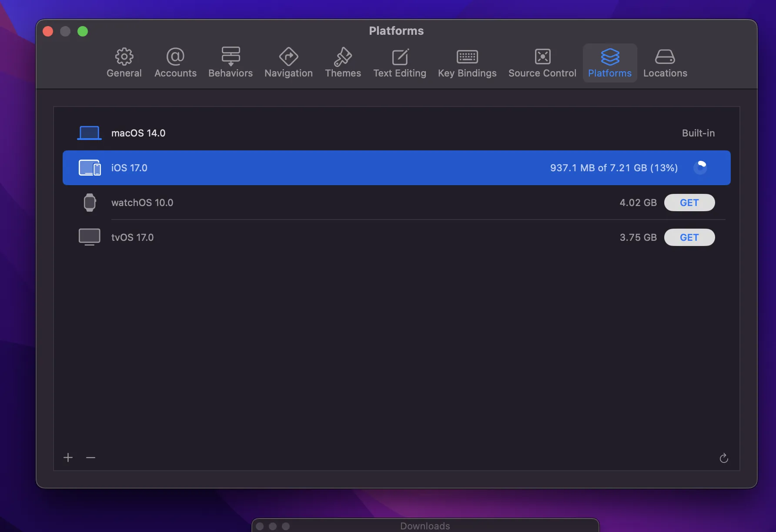The image size is (776, 532).
Task: Minimize the Platforms settings window
Action: coord(65,31)
